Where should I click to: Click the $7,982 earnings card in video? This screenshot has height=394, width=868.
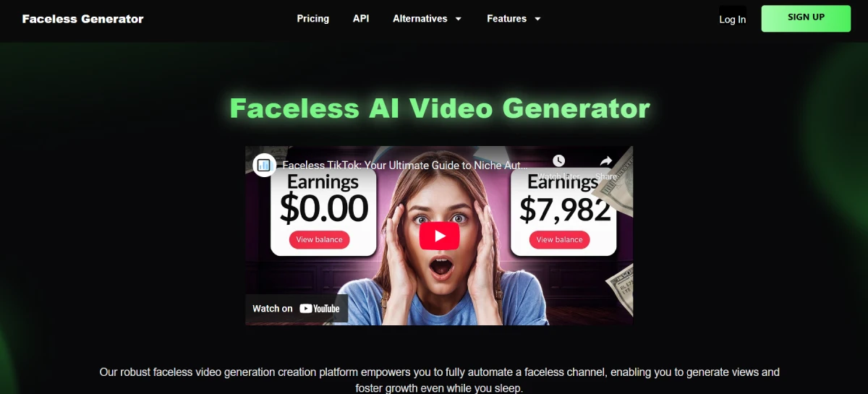(563, 212)
